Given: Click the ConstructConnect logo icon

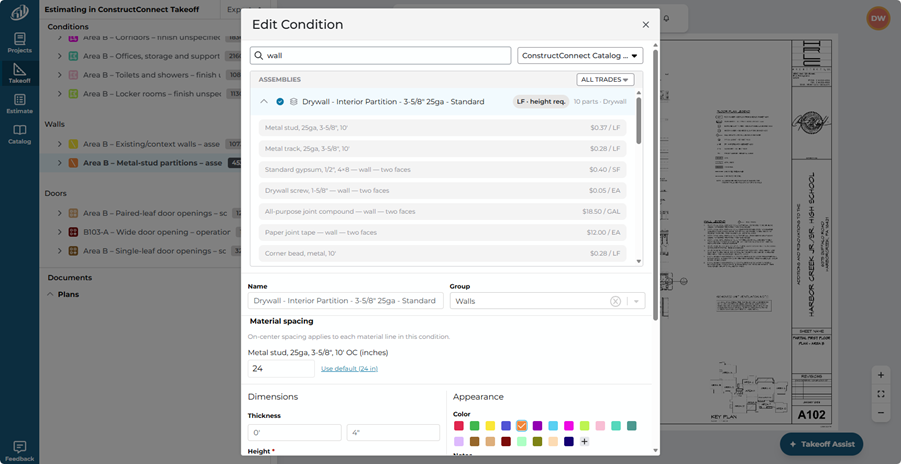Looking at the screenshot, I should (20, 12).
